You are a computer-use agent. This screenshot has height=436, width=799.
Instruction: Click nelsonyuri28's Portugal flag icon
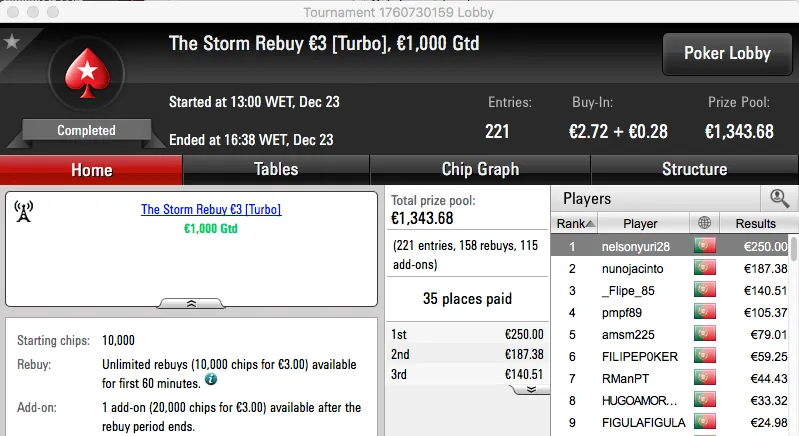(703, 246)
